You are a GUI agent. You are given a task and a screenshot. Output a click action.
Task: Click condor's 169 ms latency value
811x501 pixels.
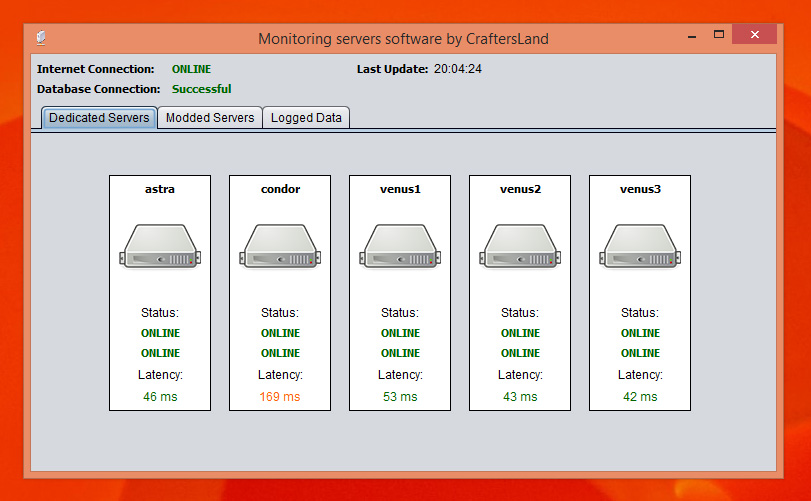280,397
